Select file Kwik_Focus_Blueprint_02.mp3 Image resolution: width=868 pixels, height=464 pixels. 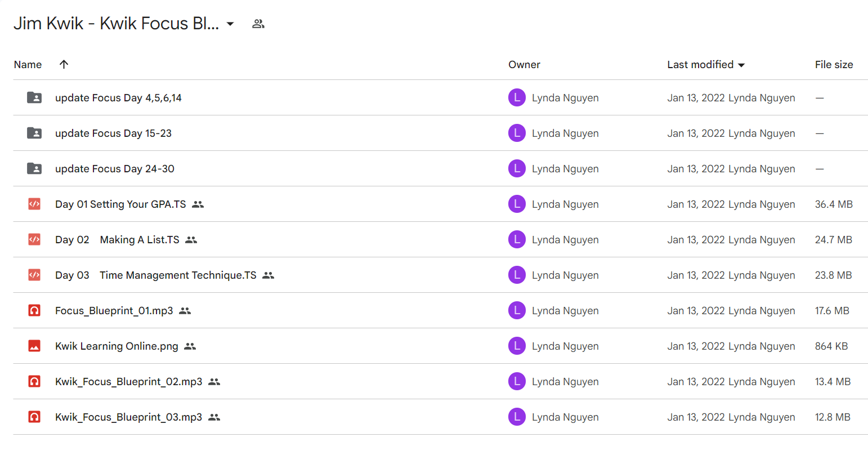pyautogui.click(x=129, y=382)
